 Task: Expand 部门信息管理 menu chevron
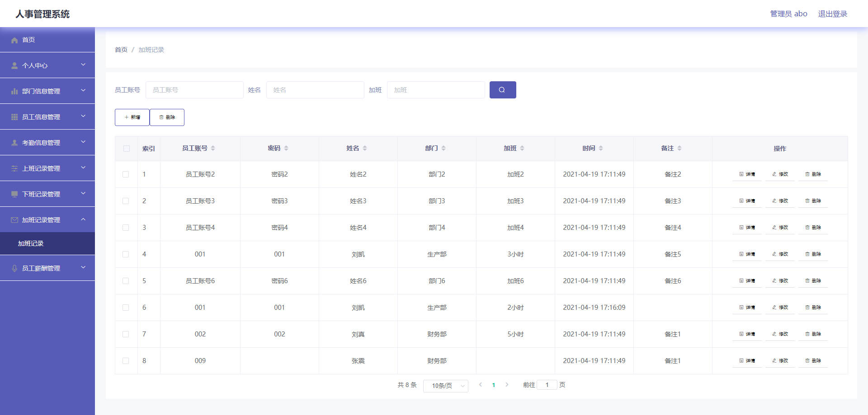coord(83,90)
